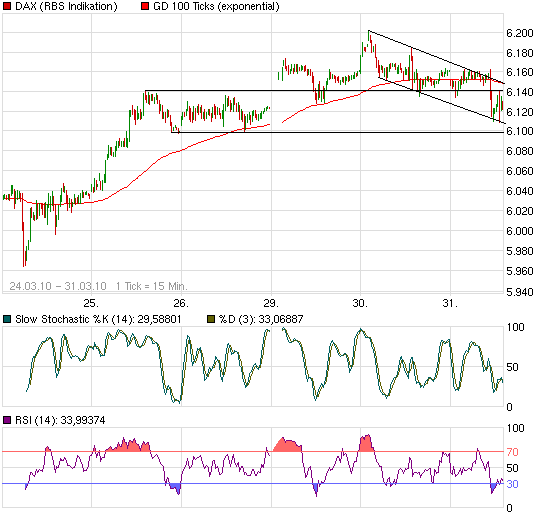Click the '50' label on the RSI axis

pyautogui.click(x=512, y=468)
